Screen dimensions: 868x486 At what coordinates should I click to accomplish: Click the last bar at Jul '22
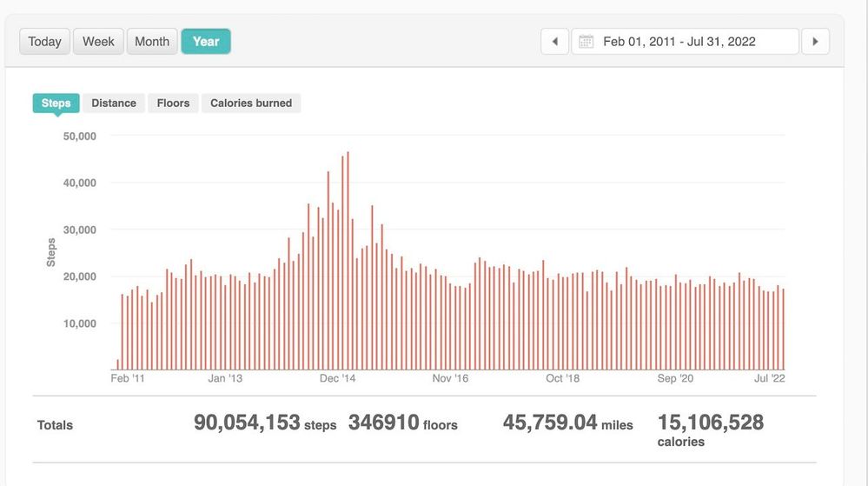783,330
